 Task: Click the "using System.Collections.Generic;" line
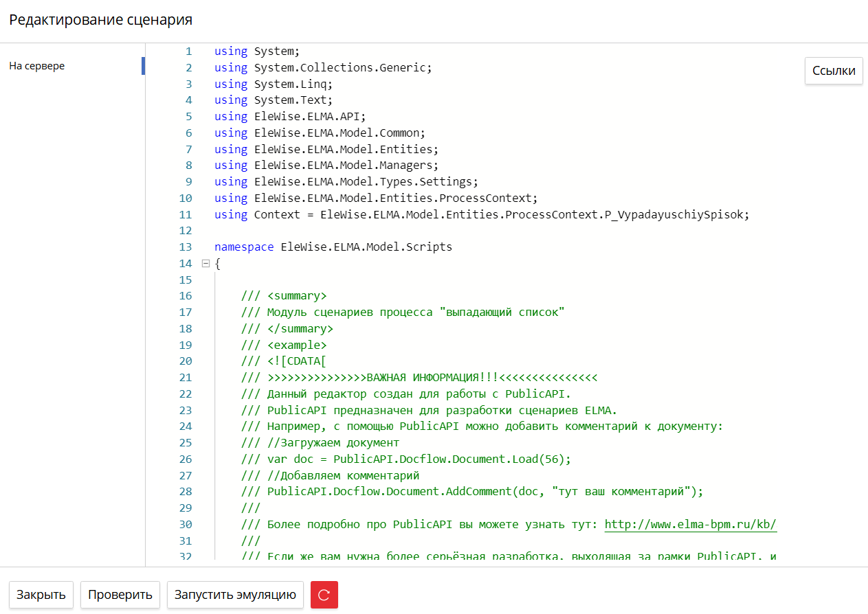pos(323,67)
